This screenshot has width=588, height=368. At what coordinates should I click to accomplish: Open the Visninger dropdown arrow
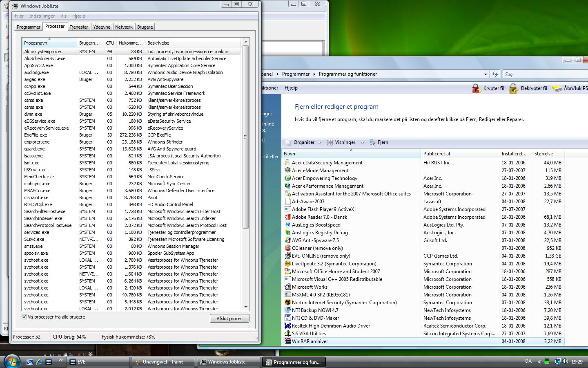[x=363, y=143]
